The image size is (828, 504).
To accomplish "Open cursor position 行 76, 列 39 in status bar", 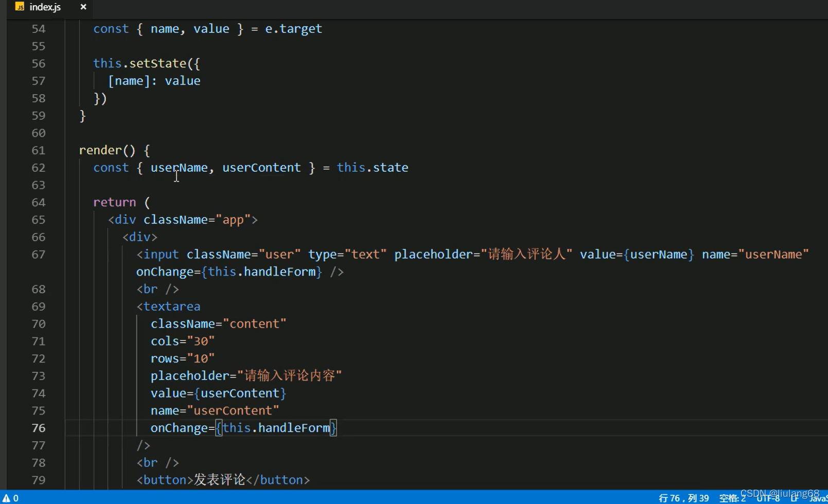I will (x=683, y=498).
